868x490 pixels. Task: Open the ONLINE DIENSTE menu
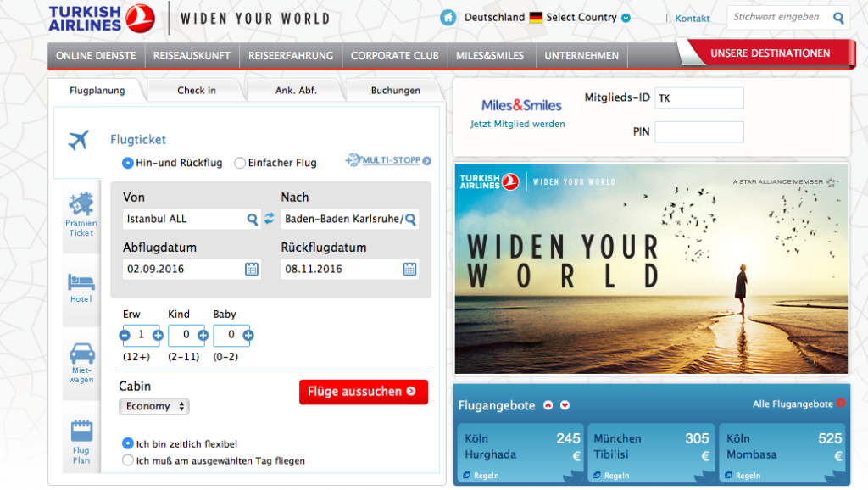coord(96,55)
